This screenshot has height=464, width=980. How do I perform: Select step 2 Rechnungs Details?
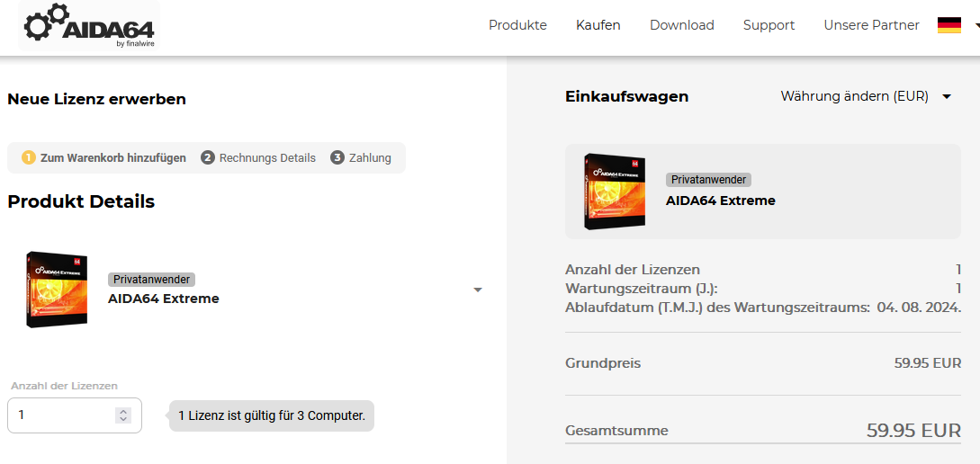[258, 158]
